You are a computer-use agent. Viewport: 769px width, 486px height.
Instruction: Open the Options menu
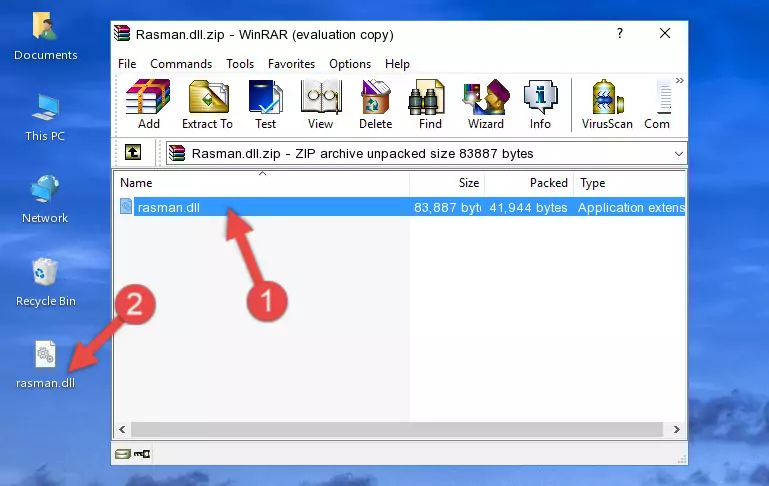coord(350,64)
